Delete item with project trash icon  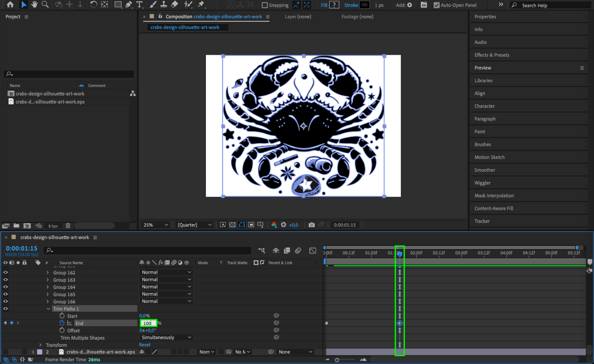68,226
